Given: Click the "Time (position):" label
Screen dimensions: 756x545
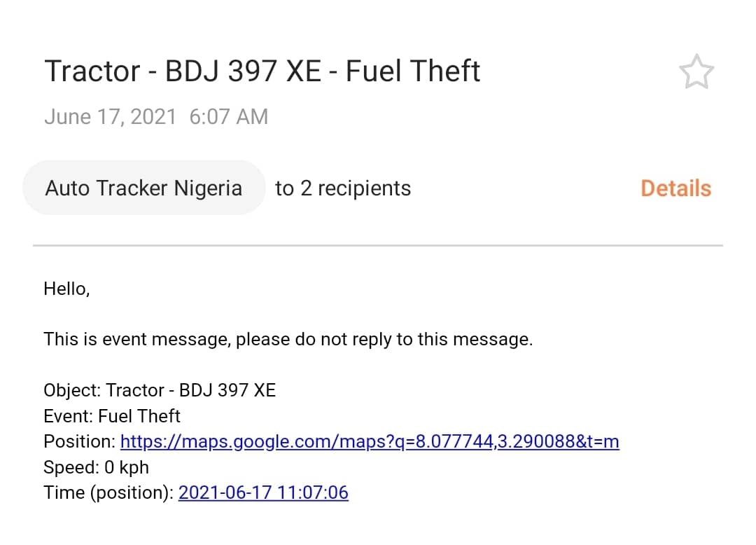Looking at the screenshot, I should (x=108, y=492).
